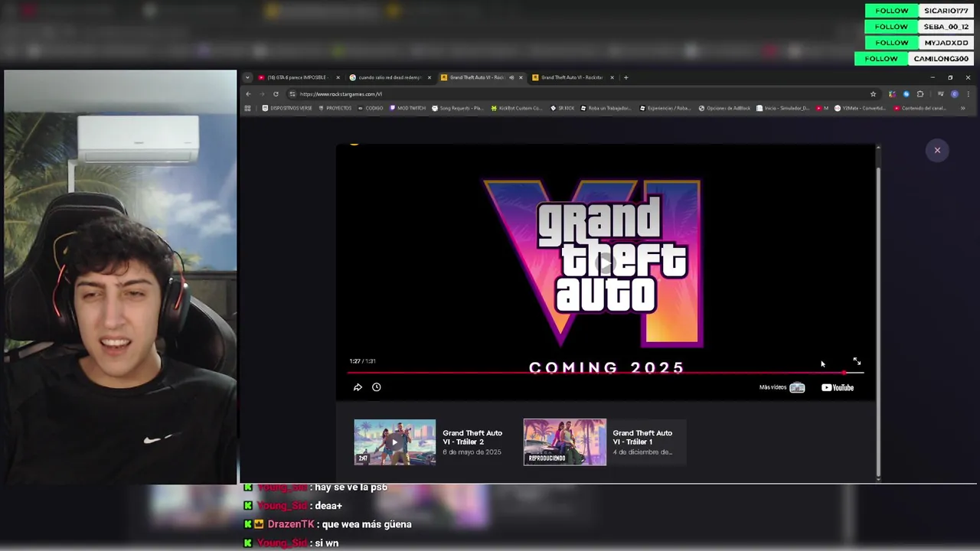Bookmark this page with the star icon
Viewport: 980px width, 551px height.
pyautogui.click(x=873, y=94)
